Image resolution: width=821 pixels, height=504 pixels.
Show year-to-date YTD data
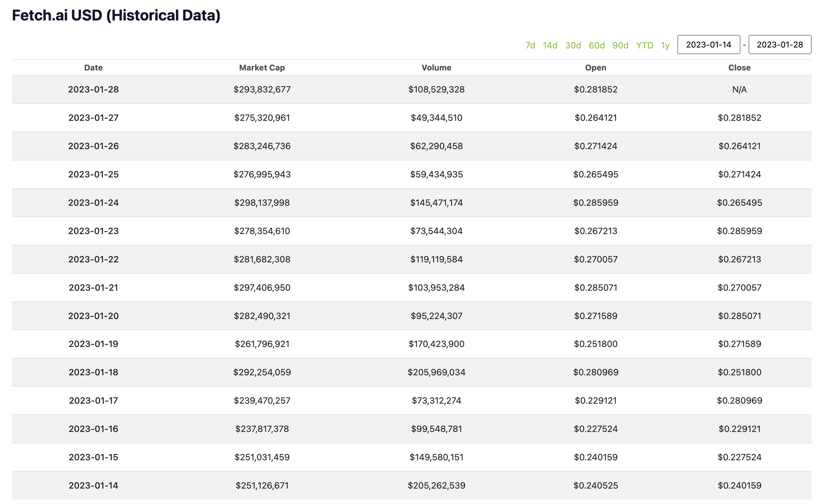pyautogui.click(x=644, y=45)
